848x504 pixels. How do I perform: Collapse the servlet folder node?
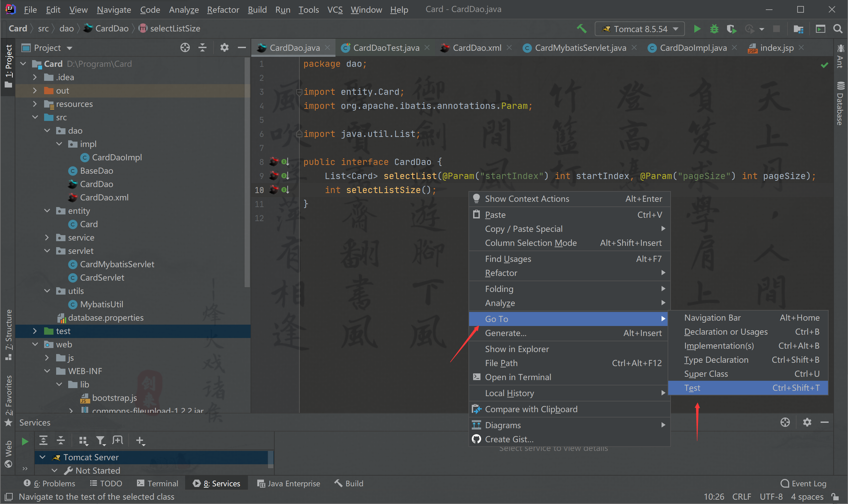click(47, 251)
